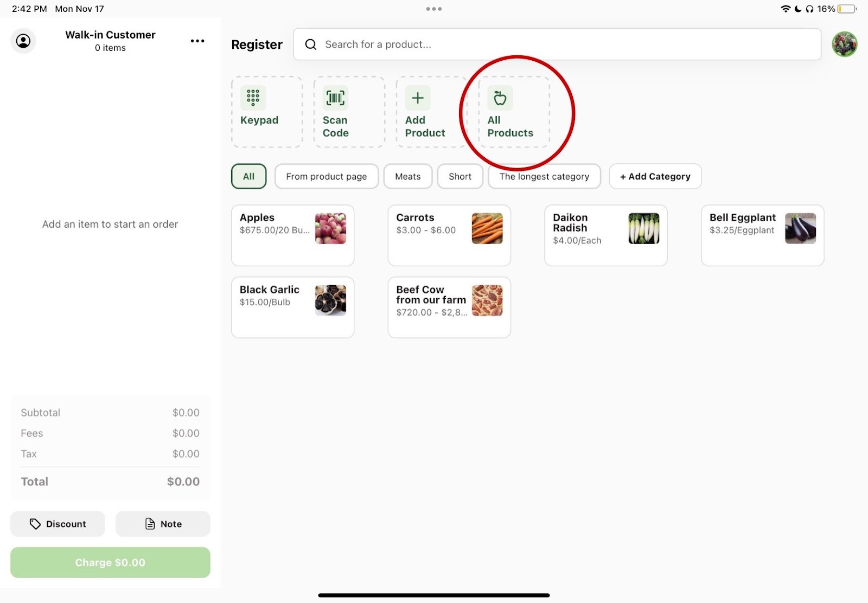Image resolution: width=868 pixels, height=603 pixels.
Task: Add Apples product to the order
Action: [292, 235]
